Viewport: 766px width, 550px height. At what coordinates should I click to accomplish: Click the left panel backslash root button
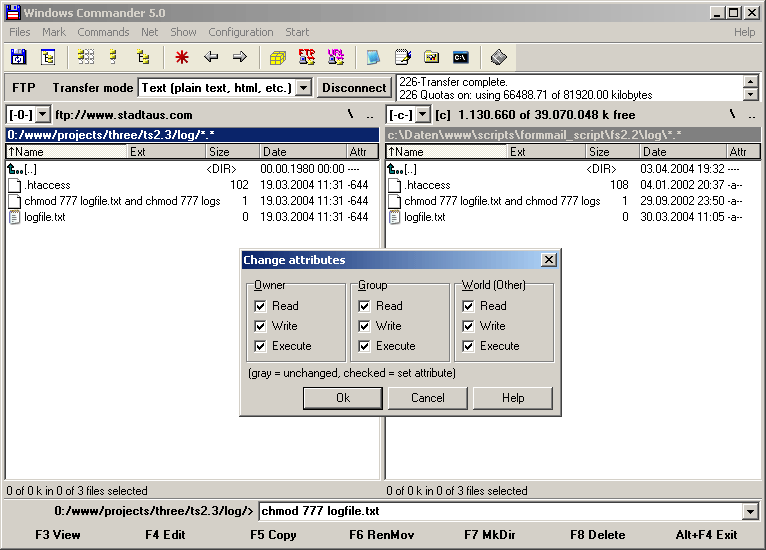tap(350, 114)
